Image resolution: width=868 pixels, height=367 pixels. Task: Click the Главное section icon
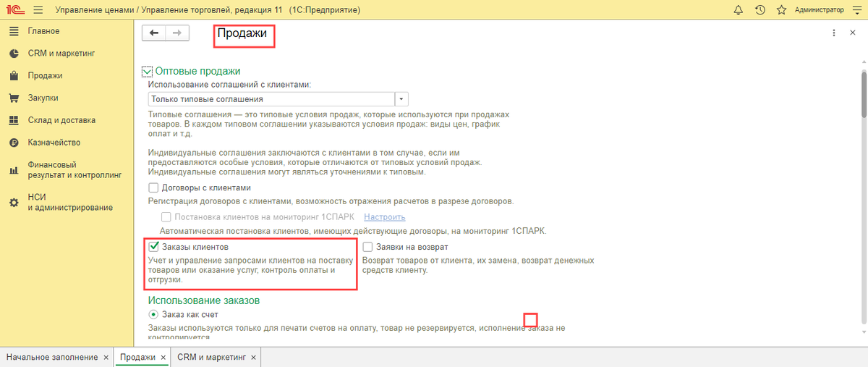pyautogui.click(x=13, y=31)
